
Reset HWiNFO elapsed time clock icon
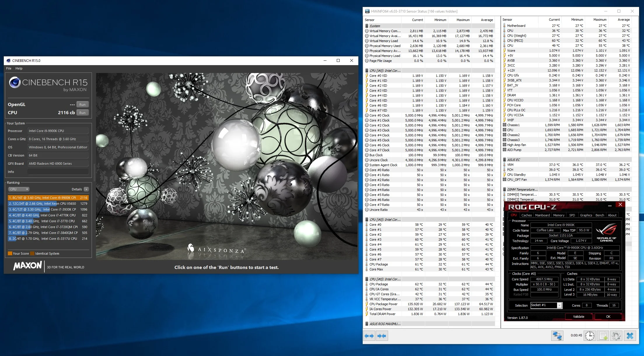click(590, 336)
